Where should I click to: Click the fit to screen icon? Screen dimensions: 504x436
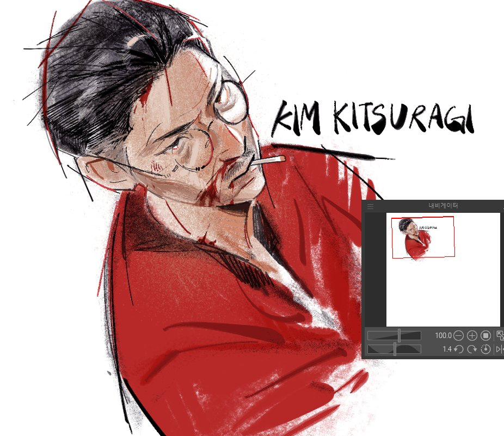pos(500,336)
